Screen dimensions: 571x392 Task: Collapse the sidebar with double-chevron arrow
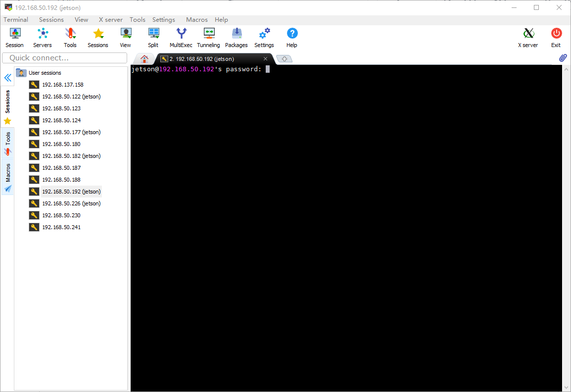(x=7, y=78)
